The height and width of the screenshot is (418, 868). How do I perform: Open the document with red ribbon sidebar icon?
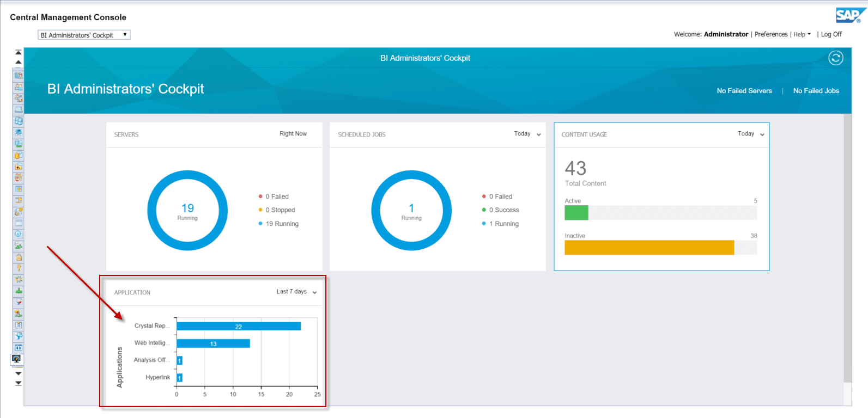pos(19,302)
